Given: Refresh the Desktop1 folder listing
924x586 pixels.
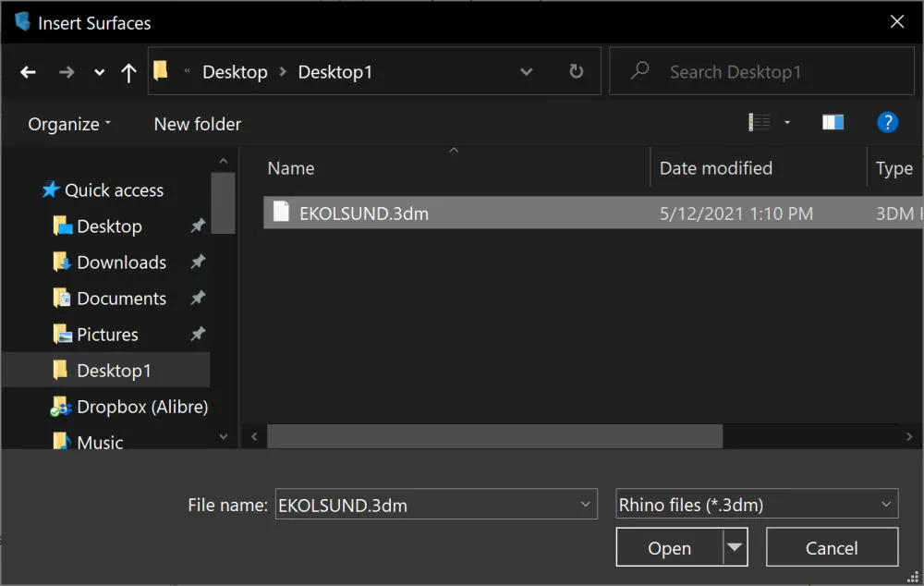Looking at the screenshot, I should tap(576, 71).
